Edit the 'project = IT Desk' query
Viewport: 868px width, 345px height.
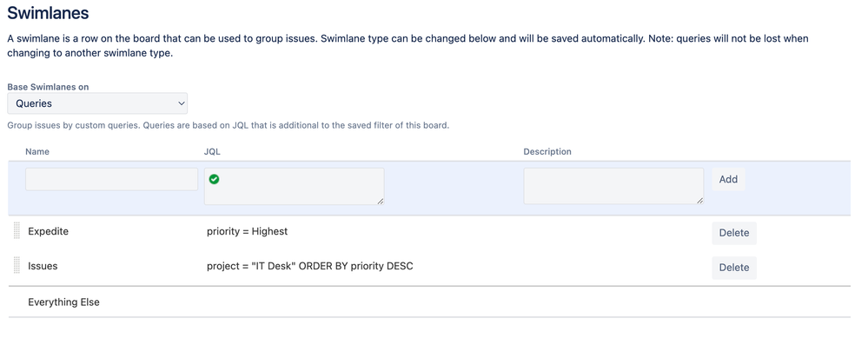(310, 266)
